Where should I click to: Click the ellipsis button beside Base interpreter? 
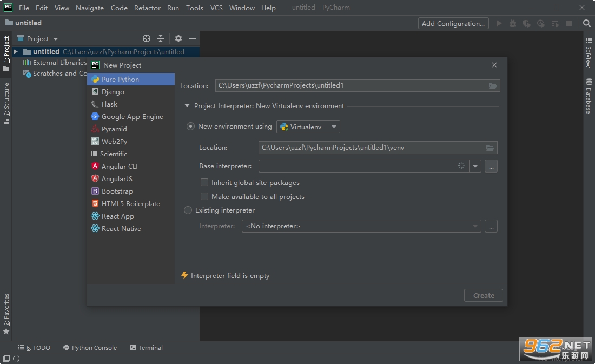(x=491, y=166)
